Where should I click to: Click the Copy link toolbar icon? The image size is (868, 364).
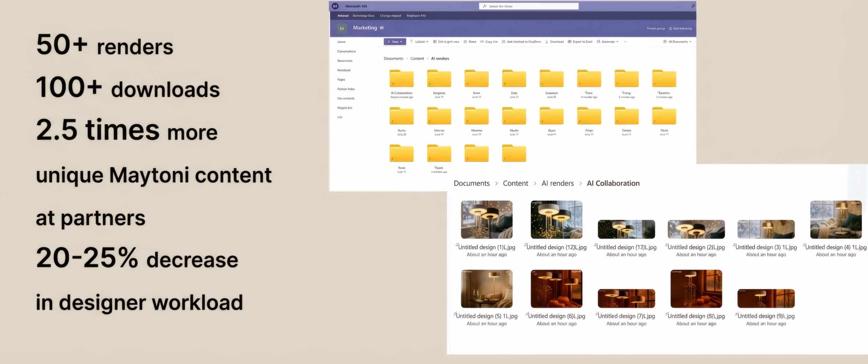(482, 42)
